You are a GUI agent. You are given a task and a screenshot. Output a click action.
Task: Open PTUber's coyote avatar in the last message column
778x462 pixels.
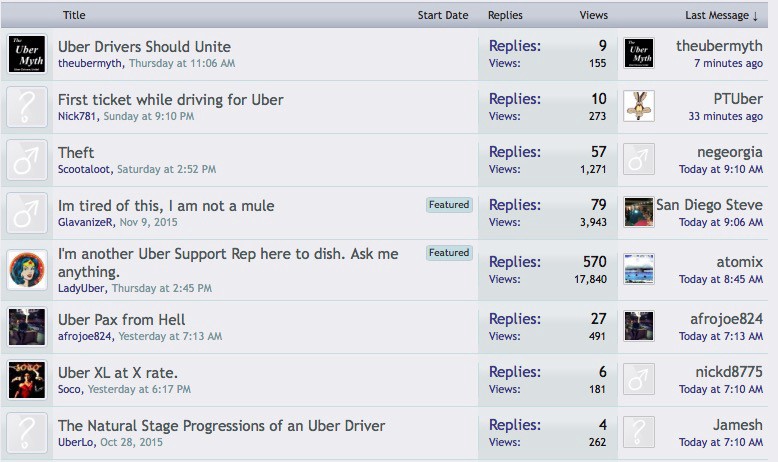tap(639, 106)
